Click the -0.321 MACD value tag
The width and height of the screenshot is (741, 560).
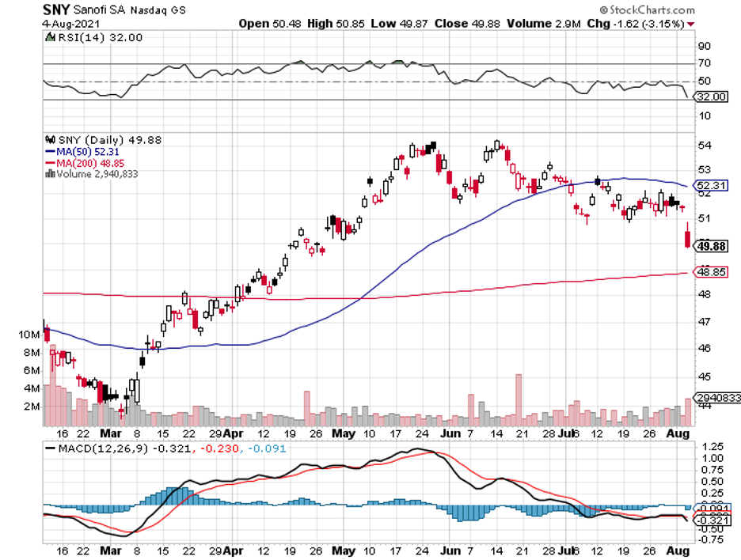(712, 520)
